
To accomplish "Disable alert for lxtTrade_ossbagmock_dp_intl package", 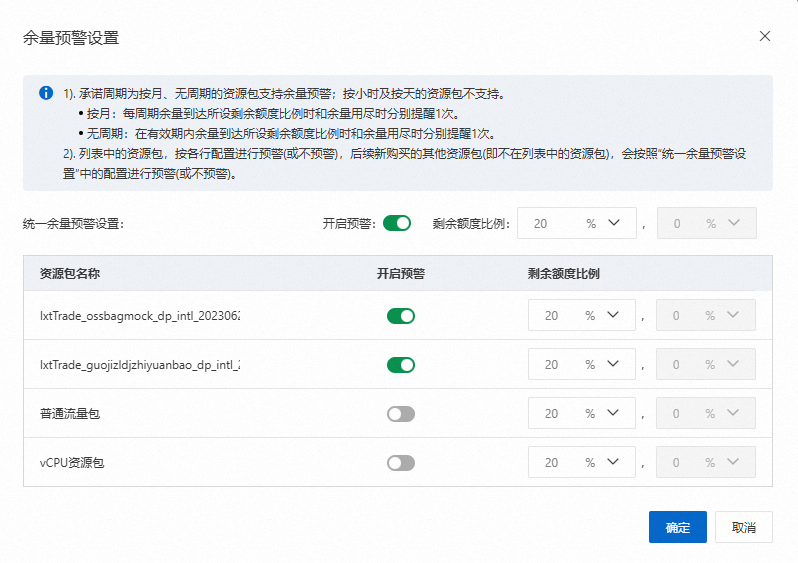I will pos(401,316).
